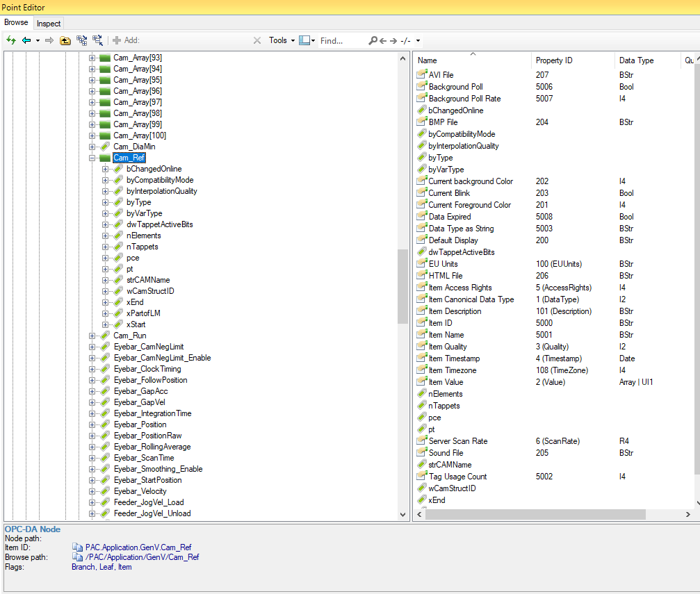Click the back navigation arrow
The image size is (700, 594).
[26, 40]
